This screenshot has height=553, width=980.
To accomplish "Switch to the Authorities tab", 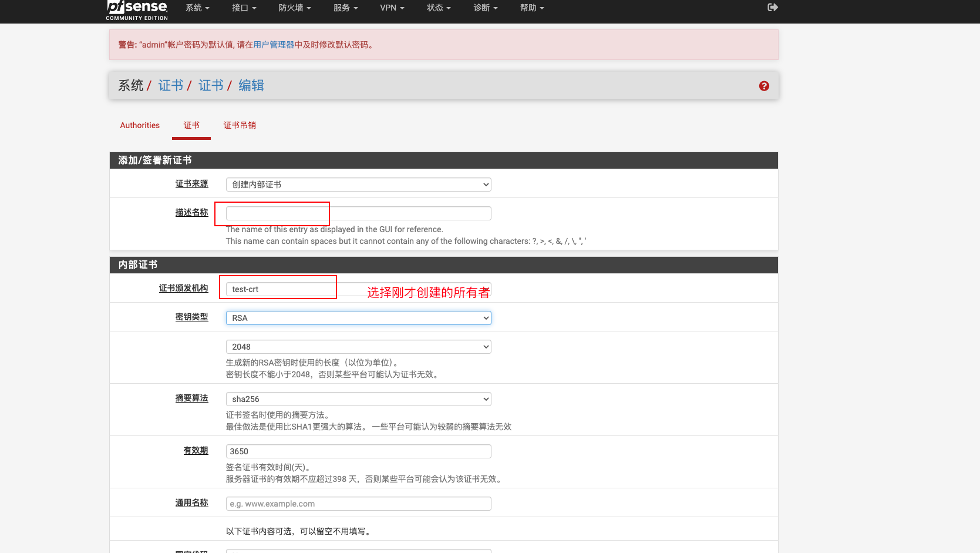I will [140, 125].
